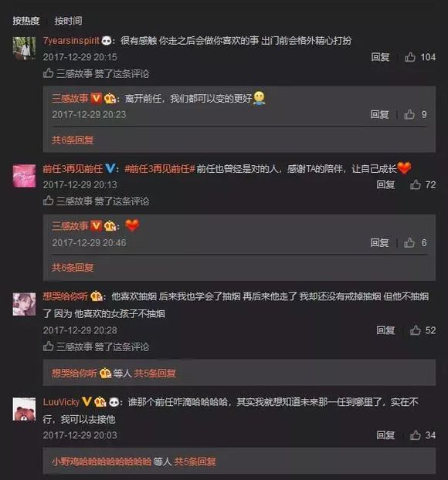Like 想哭给你听's comment with 52 likes
Image resolution: width=448 pixels, height=480 pixels.
coord(416,330)
